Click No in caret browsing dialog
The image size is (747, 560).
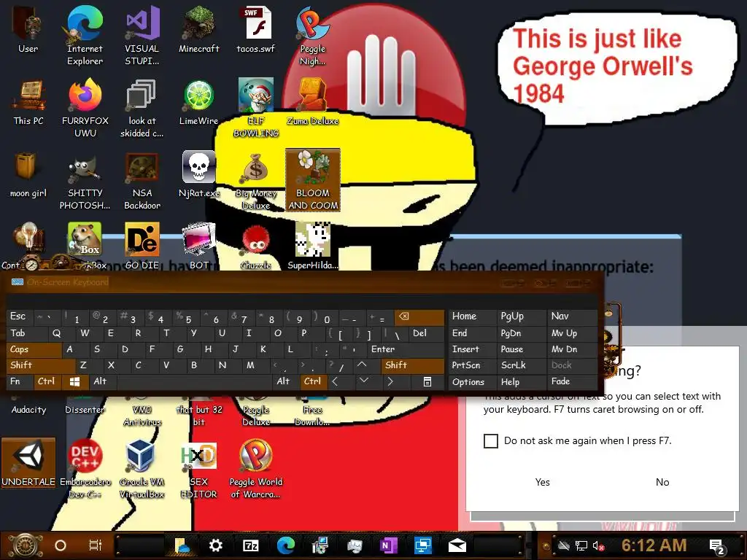[662, 482]
